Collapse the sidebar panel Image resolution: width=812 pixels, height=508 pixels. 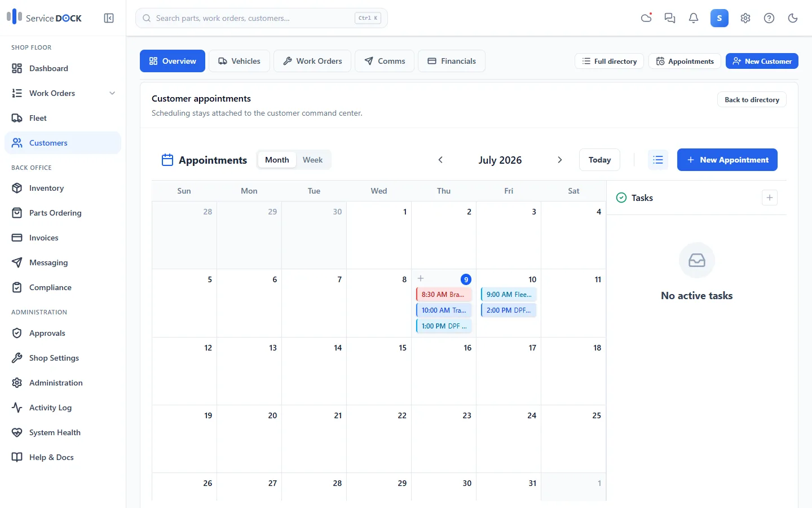click(x=109, y=18)
